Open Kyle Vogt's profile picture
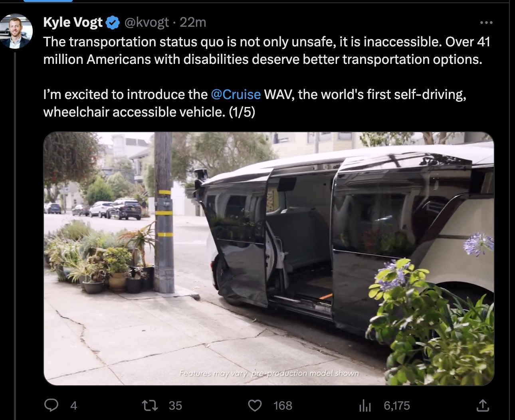Image resolution: width=515 pixels, height=420 pixels. click(16, 31)
